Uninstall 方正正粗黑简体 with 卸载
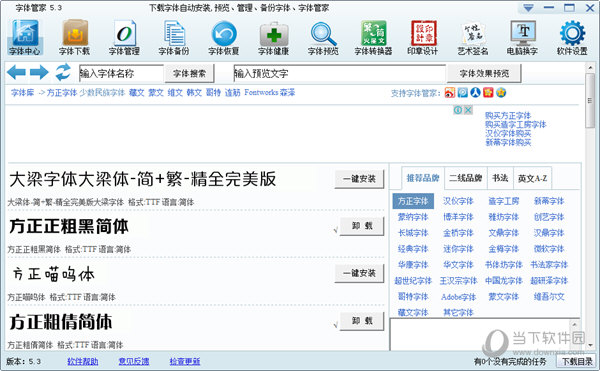Image resolution: width=600 pixels, height=371 pixels. pyautogui.click(x=362, y=226)
